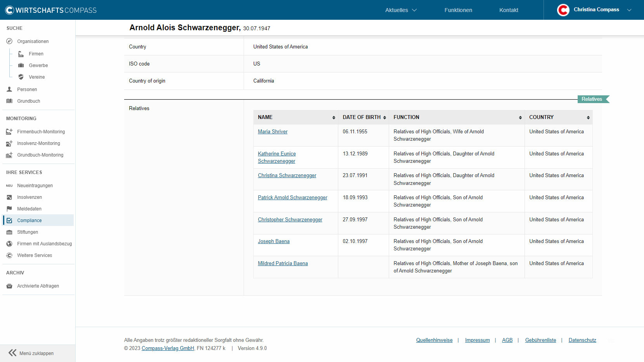Open Insolvenz-Monitoring via its icon
This screenshot has height=362, width=644.
click(x=9, y=143)
